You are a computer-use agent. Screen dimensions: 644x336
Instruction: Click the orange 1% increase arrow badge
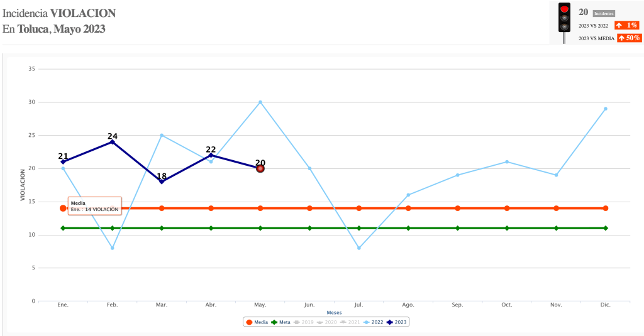pos(627,25)
